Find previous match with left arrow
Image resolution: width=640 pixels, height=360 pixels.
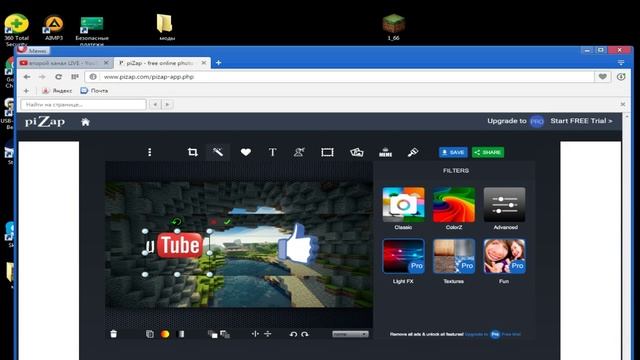point(155,104)
